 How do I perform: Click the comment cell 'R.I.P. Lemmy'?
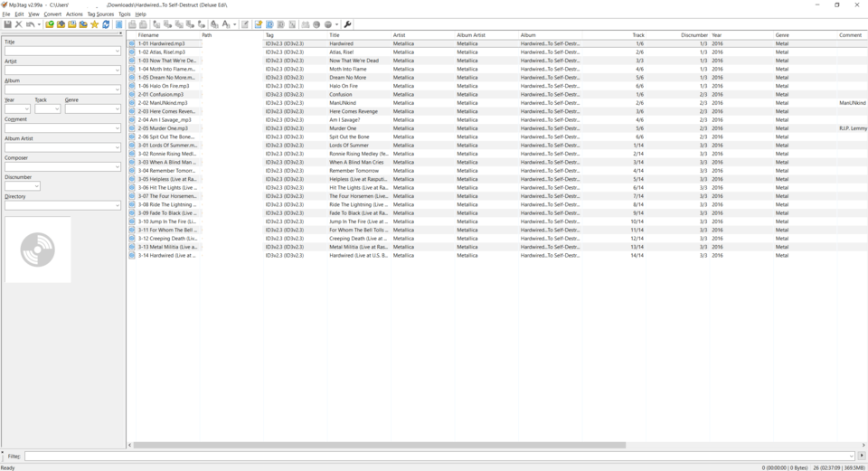point(853,128)
